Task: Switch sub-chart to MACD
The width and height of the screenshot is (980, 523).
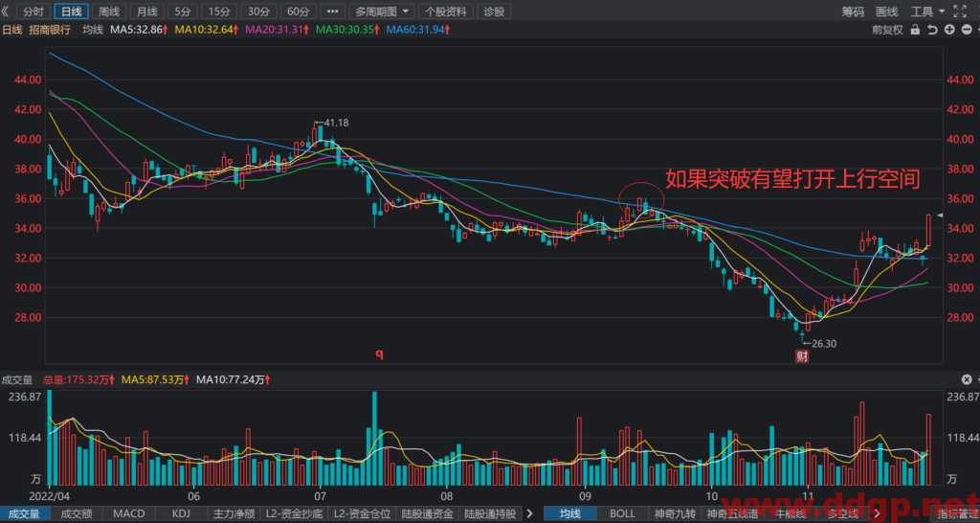Action: (x=129, y=513)
